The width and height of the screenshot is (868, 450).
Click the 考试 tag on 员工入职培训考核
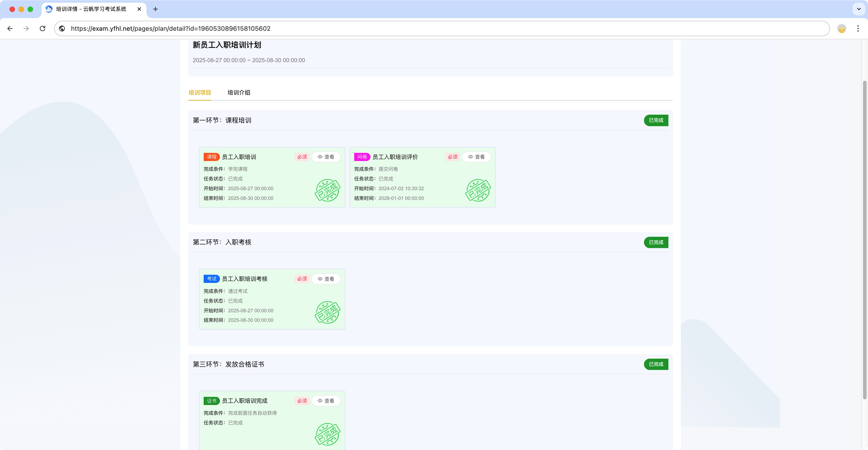click(x=212, y=279)
